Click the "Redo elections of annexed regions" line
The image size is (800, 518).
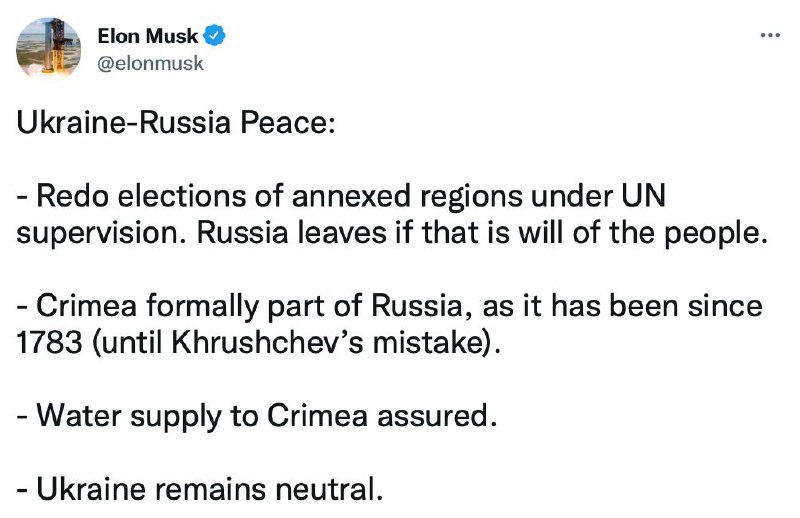point(341,196)
